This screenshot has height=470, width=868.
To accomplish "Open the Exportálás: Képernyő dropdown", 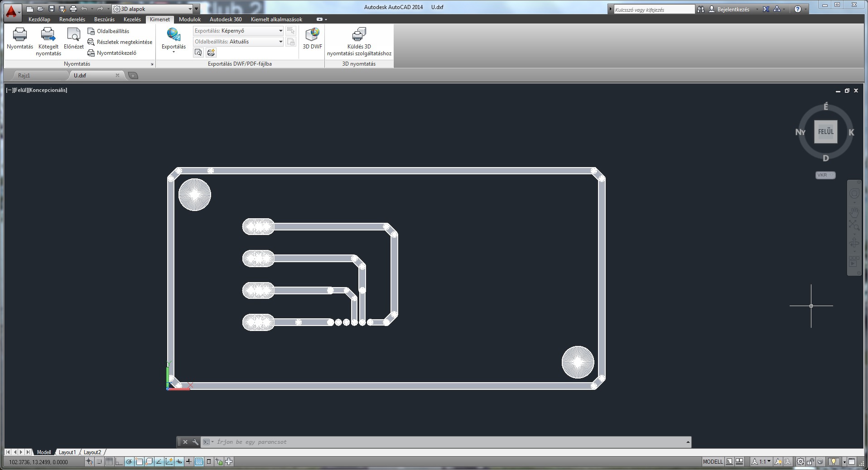I will click(238, 31).
